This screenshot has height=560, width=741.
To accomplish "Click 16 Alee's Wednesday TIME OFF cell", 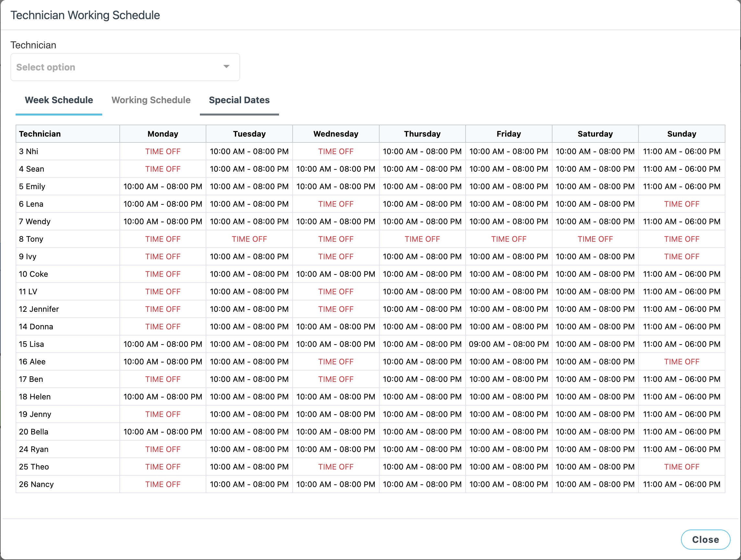I will click(335, 362).
